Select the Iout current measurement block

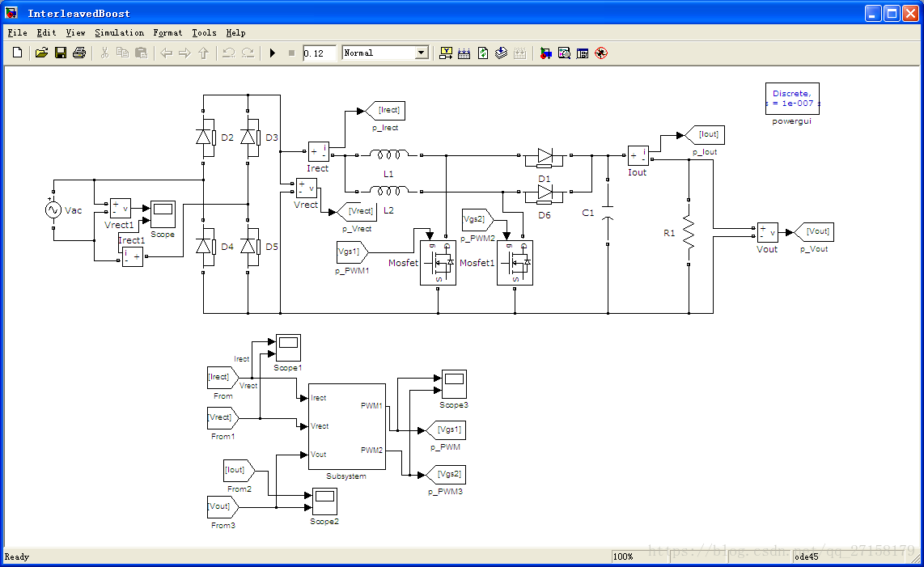click(638, 155)
